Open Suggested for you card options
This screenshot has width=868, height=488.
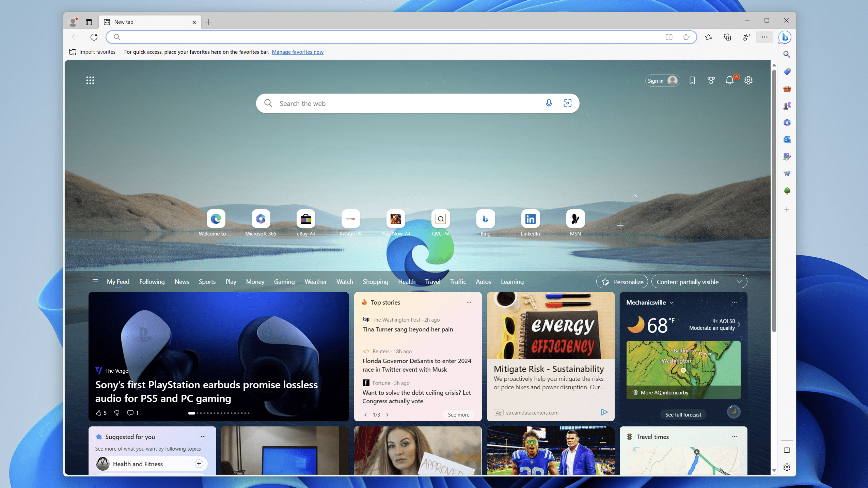point(203,436)
